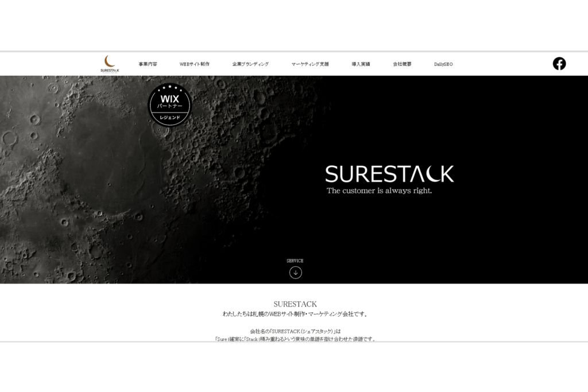The image size is (588, 392).
Task: Open the 事業内容 menu item
Action: [148, 64]
